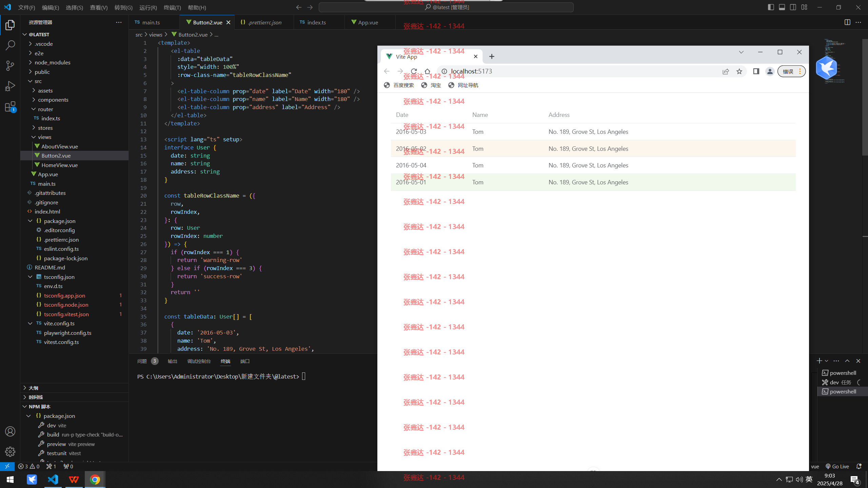Click the share icon in browser address bar

click(726, 71)
